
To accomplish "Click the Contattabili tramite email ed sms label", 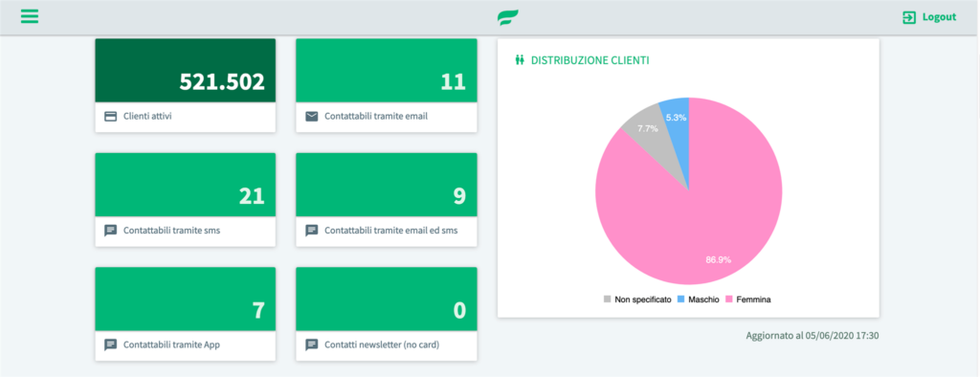I will [391, 231].
